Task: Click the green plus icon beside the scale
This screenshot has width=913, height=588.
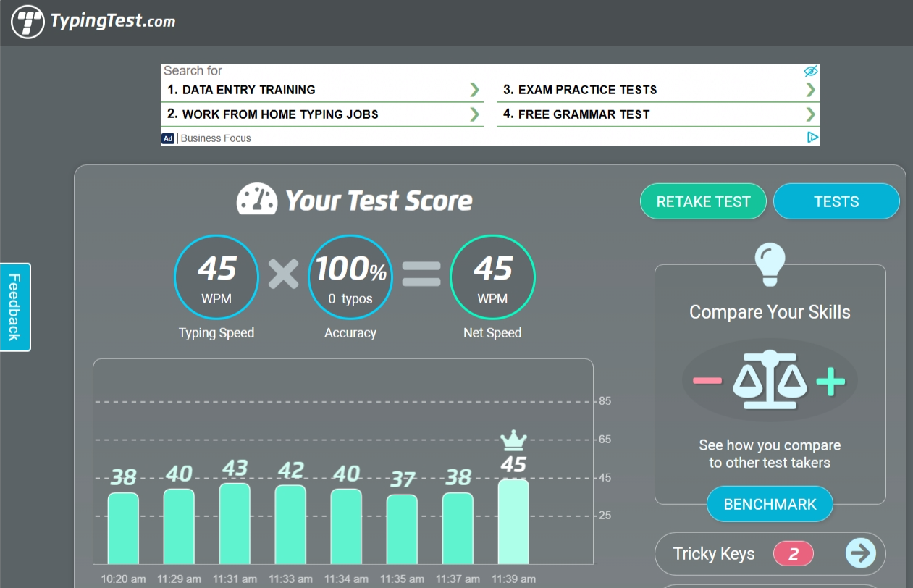Action: pyautogui.click(x=830, y=381)
